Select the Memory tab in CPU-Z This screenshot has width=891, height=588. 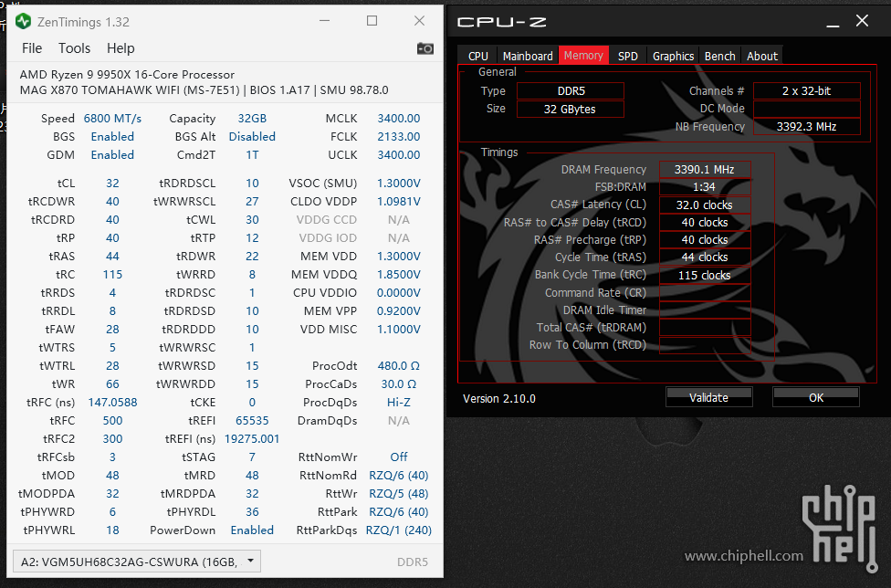coord(583,55)
